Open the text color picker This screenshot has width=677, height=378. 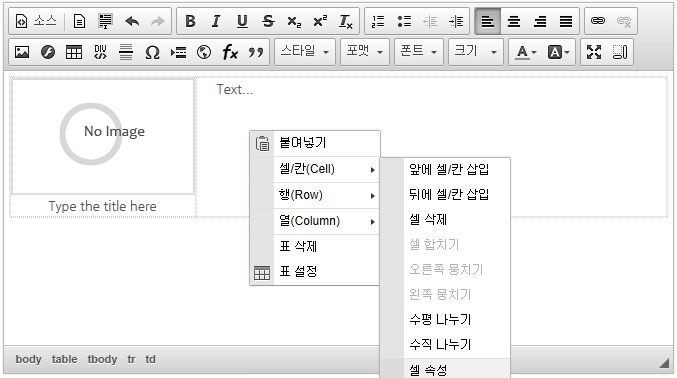coord(526,52)
